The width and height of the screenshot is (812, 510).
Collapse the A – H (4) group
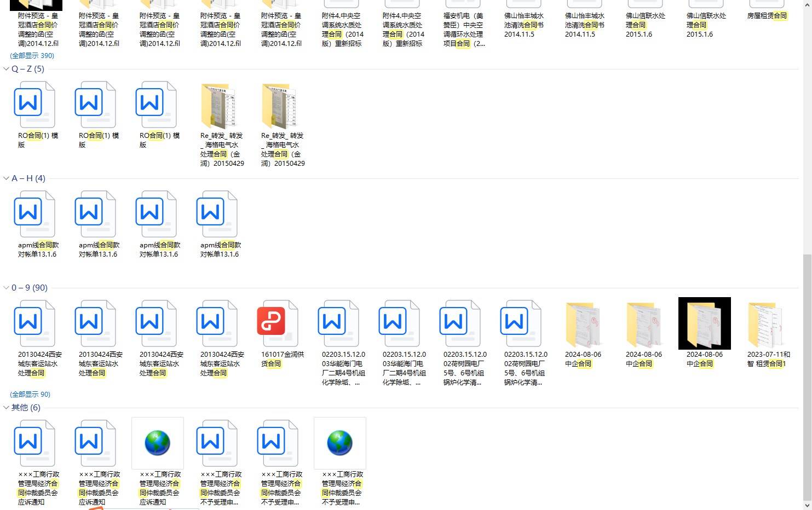6,178
